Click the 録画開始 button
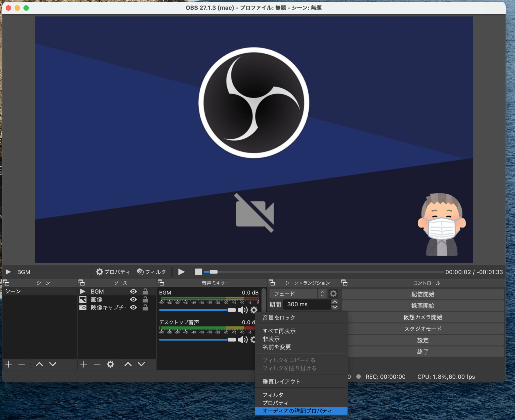This screenshot has width=515, height=420. 423,306
